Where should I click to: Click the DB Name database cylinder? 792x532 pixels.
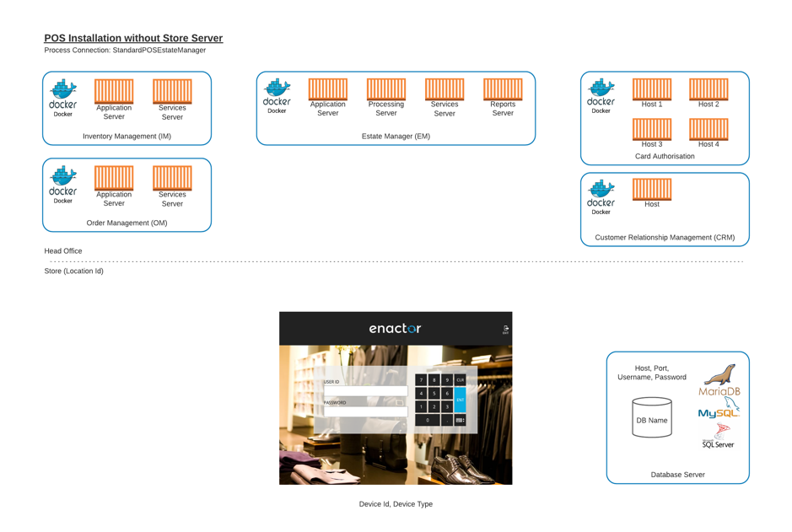(650, 417)
